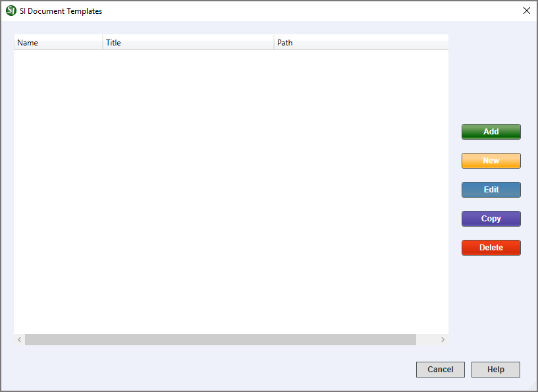The image size is (538, 392).
Task: Click the horizontal scrollbar's left arrow
Action: 20,339
